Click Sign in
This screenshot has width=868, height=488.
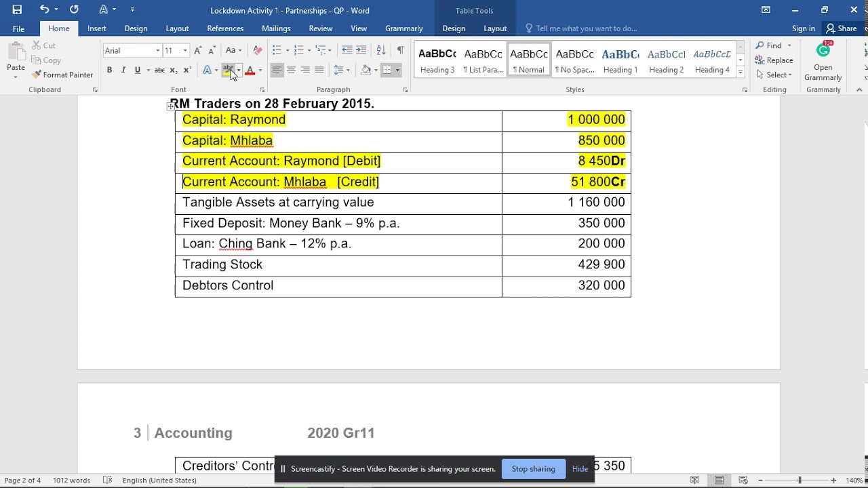click(804, 28)
